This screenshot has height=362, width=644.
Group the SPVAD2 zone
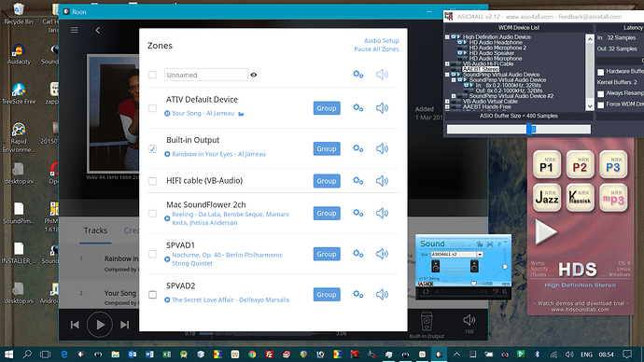pos(327,294)
